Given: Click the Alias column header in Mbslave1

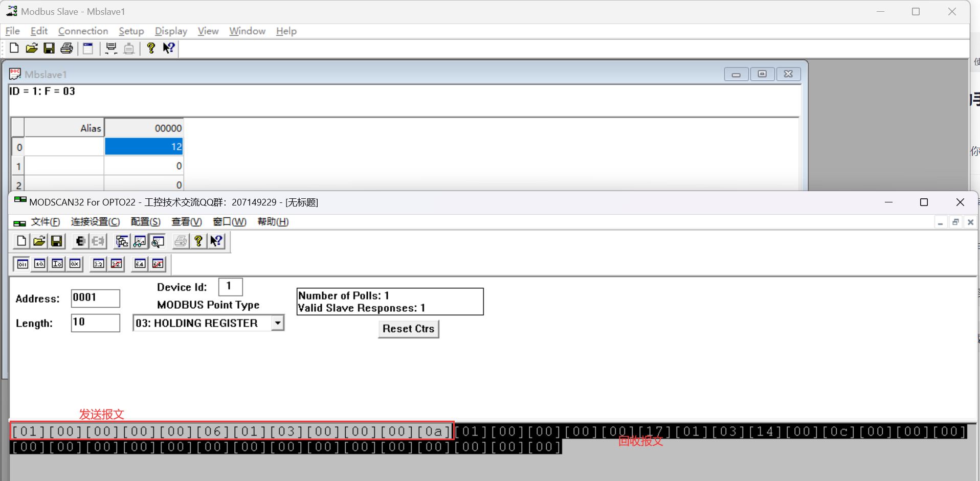Looking at the screenshot, I should pyautogui.click(x=64, y=128).
